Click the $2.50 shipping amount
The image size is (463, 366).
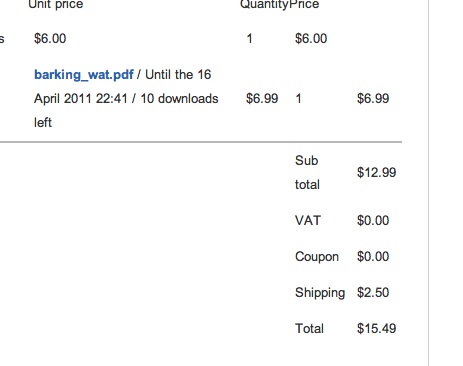click(x=373, y=293)
